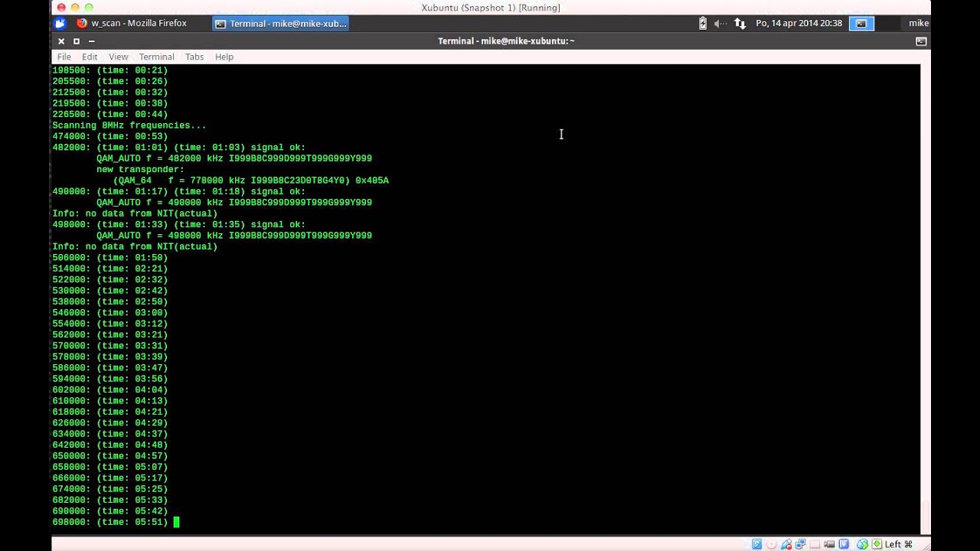Click 'Scanning 8MHz frequencies...' line
This screenshot has width=980, height=551.
(x=129, y=126)
